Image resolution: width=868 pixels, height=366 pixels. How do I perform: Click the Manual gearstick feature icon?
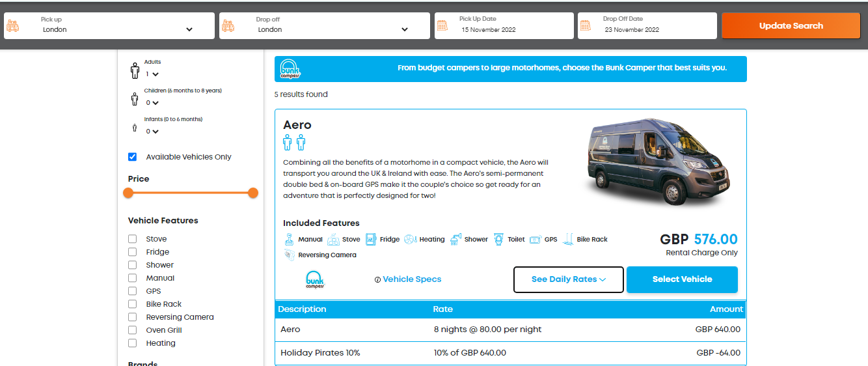290,239
